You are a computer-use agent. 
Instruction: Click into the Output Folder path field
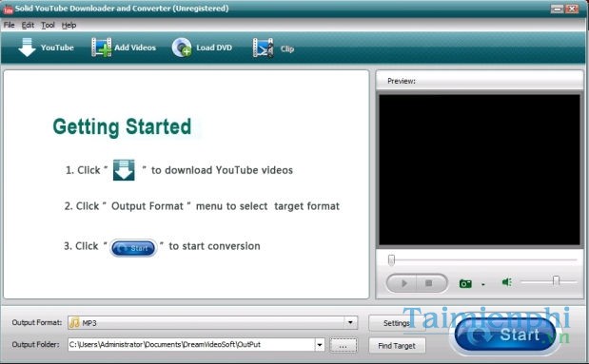(x=191, y=344)
